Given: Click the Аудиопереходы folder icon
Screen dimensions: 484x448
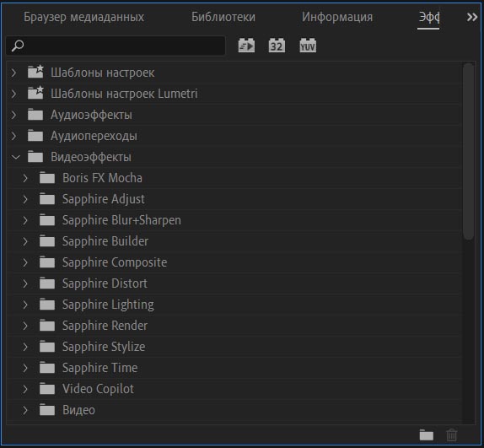Looking at the screenshot, I should point(35,136).
